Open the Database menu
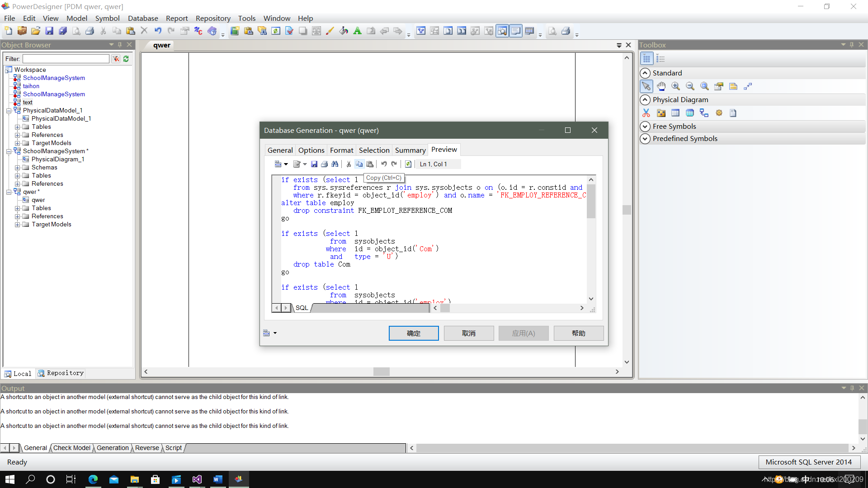 click(x=142, y=18)
